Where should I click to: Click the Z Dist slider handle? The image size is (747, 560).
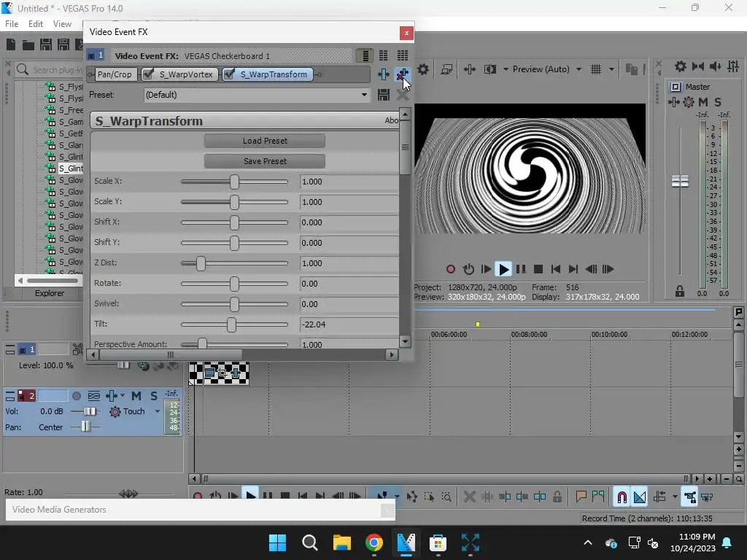point(201,263)
